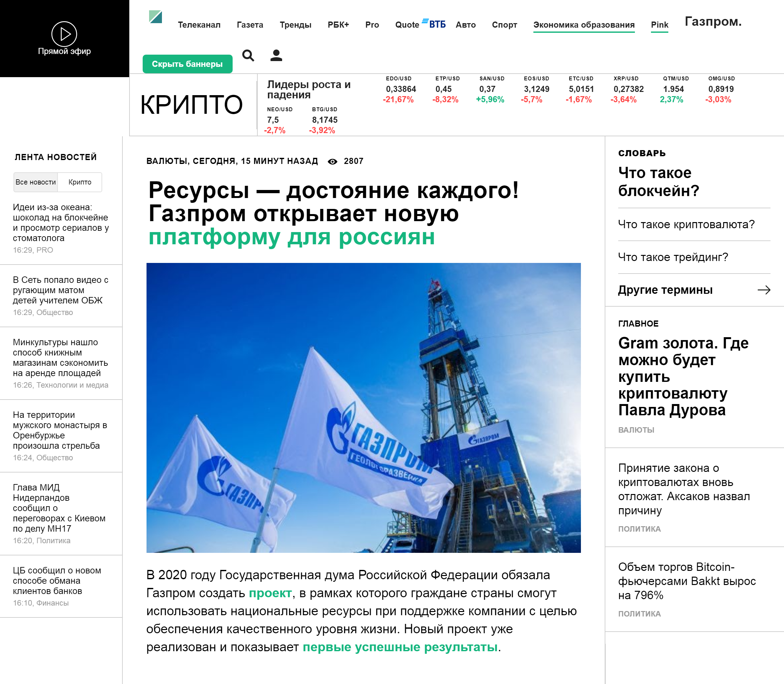Viewport: 784px width, 684px height.
Task: Click the arrow next to Другие термины
Action: (764, 290)
